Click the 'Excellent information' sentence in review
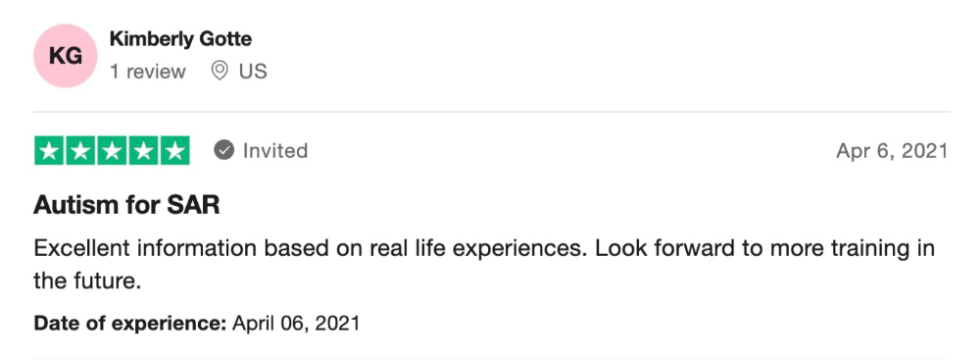Viewport: 980px width, 360px height. pos(311,249)
